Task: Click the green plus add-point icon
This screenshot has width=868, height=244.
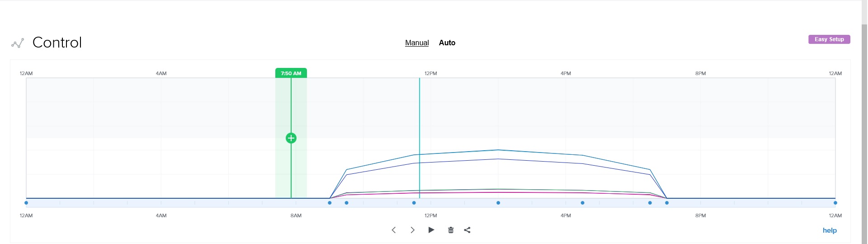Action: 291,138
